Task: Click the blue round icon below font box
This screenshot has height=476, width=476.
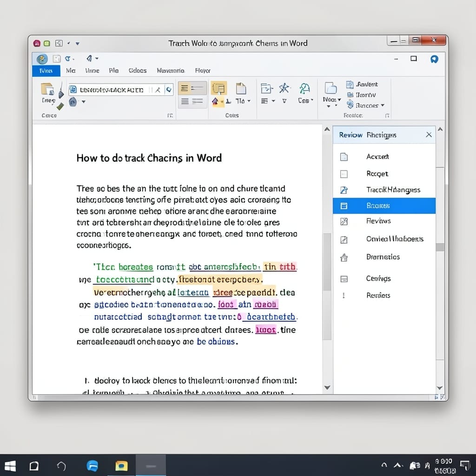Action: (x=73, y=102)
